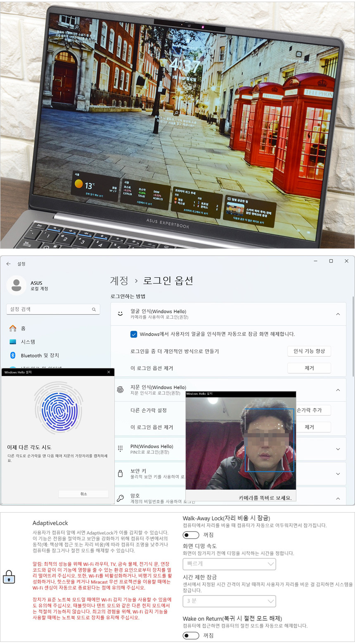The image size is (355, 644).
Task: Click the fingerprint icon beside 지문 인식
Action: coord(121,390)
